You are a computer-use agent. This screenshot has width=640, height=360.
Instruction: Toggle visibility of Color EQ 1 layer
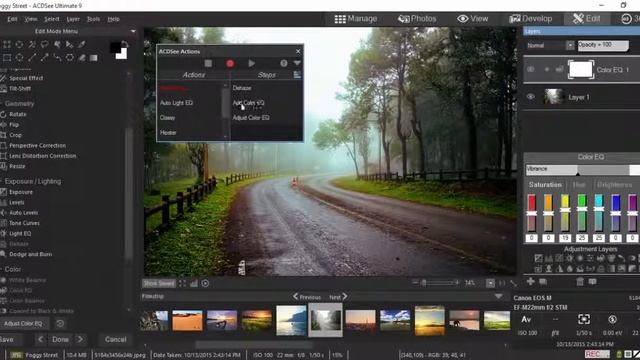pos(530,69)
